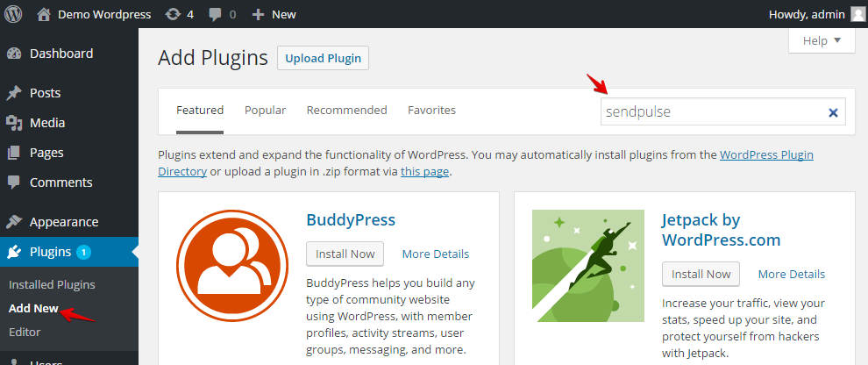Open the Demo Wordpress home icon
The height and width of the screenshot is (365, 868).
pyautogui.click(x=44, y=14)
